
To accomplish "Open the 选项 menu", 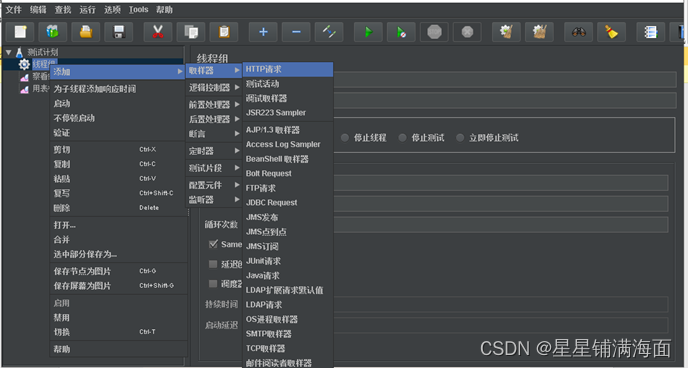I will [x=112, y=10].
